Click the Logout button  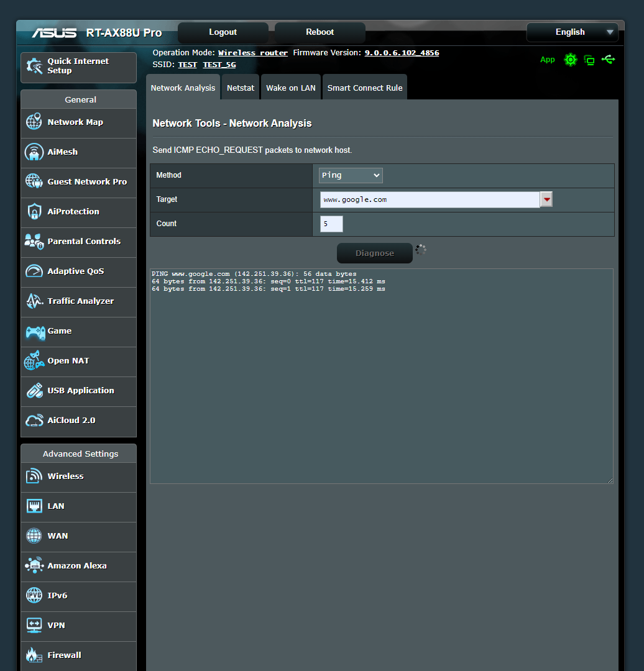coord(223,32)
